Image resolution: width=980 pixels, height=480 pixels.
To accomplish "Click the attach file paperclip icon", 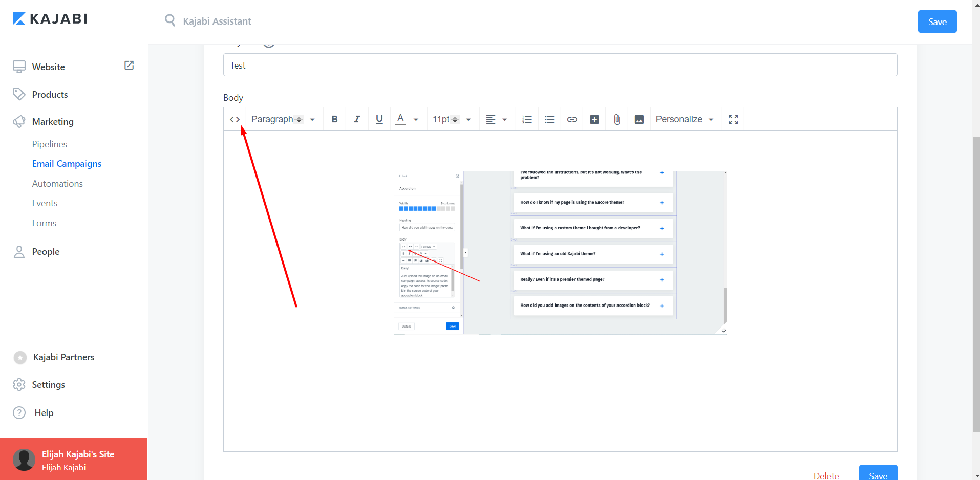I will [x=617, y=119].
